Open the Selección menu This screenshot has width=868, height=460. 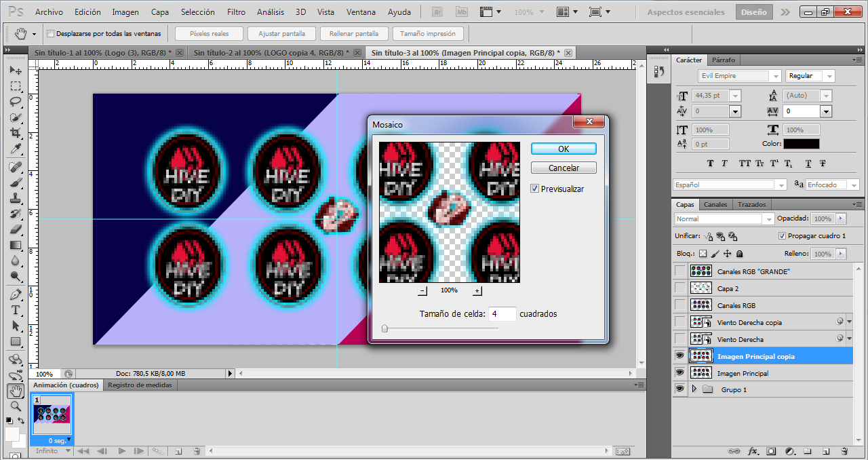point(198,12)
